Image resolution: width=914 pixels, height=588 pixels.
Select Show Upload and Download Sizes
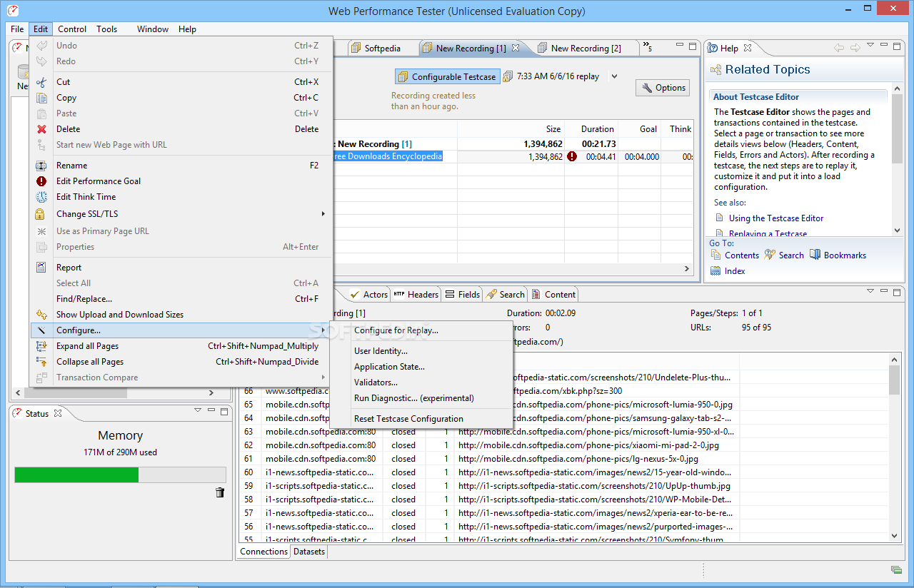tap(181, 314)
